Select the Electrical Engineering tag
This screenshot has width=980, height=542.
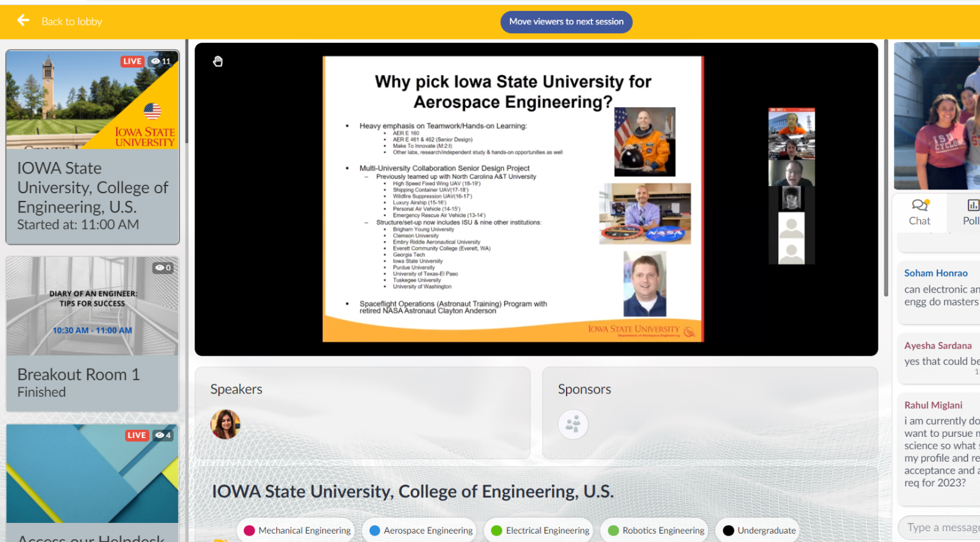(540, 531)
